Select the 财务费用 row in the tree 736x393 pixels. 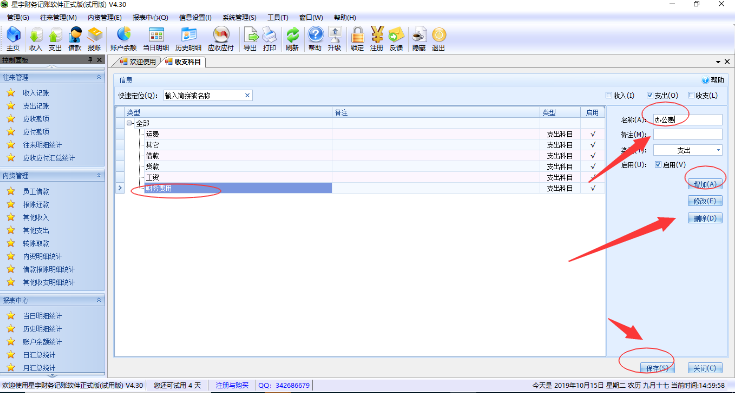click(x=238, y=188)
